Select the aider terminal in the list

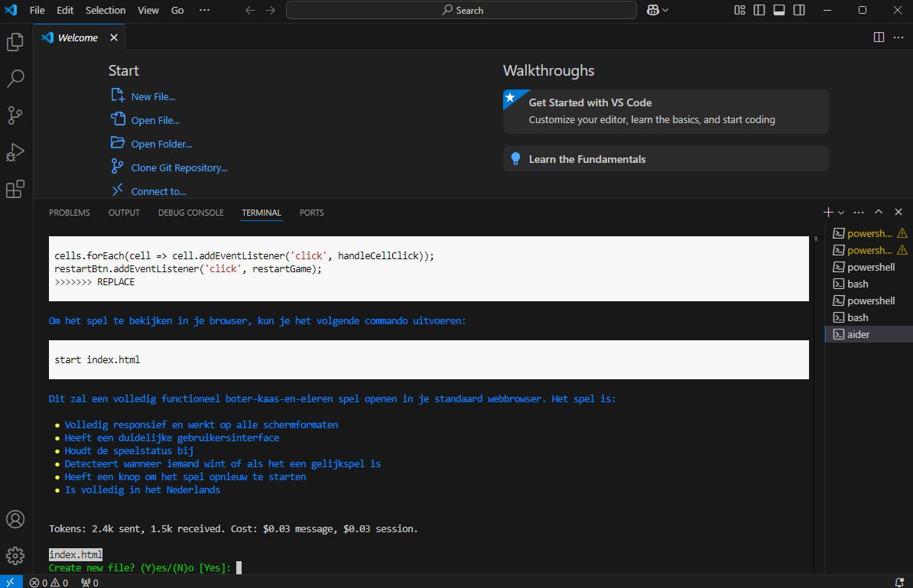pos(858,334)
